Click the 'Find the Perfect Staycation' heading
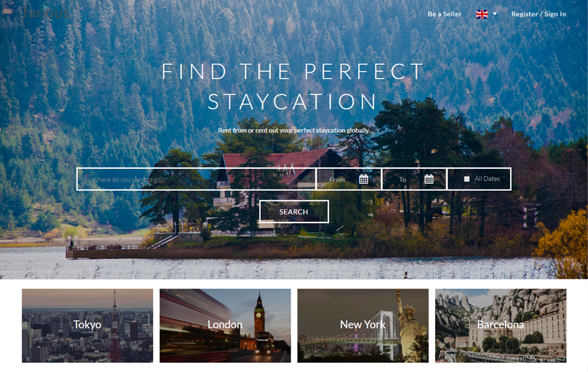The height and width of the screenshot is (372, 588). point(293,87)
